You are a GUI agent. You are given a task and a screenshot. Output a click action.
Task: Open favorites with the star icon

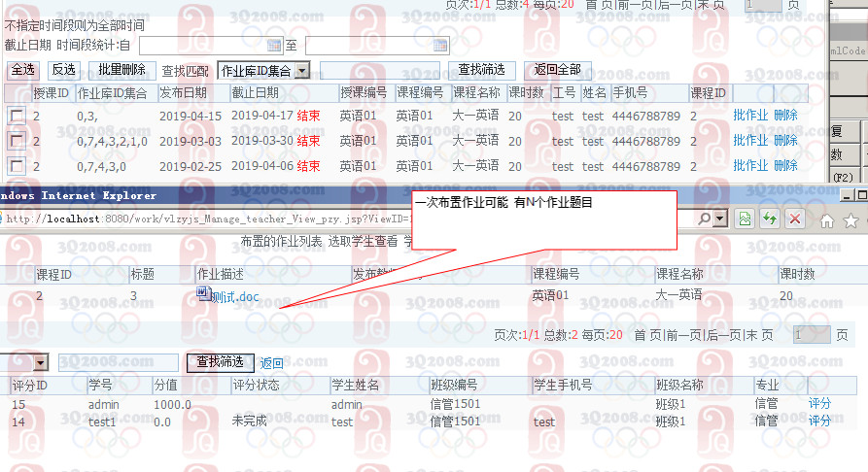tap(851, 221)
